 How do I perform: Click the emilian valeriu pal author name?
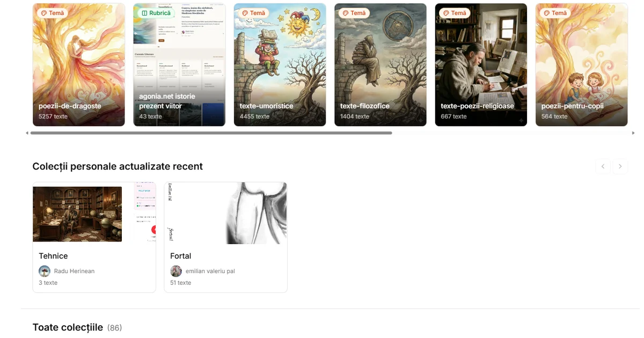210,271
